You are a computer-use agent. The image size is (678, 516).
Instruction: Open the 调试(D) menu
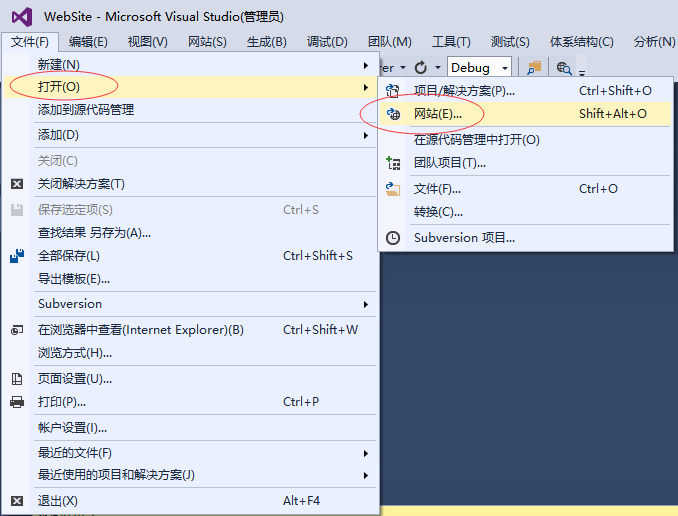pyautogui.click(x=327, y=42)
